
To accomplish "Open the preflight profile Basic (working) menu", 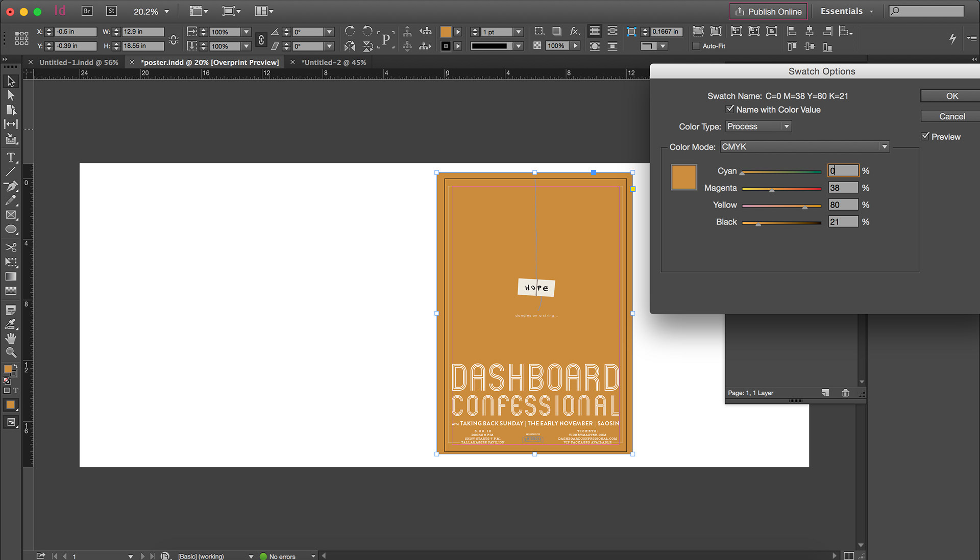I will pos(251,556).
